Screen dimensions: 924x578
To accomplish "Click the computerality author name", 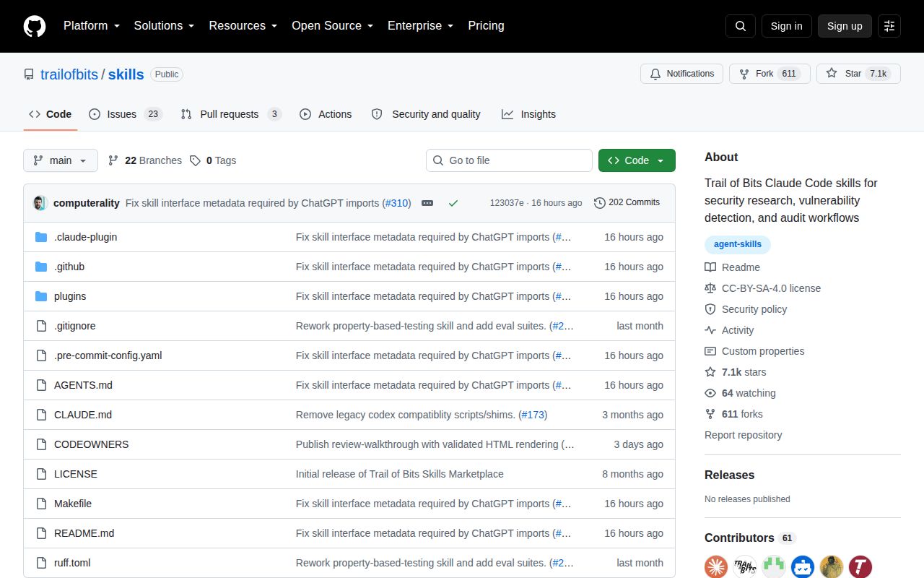I will [87, 203].
